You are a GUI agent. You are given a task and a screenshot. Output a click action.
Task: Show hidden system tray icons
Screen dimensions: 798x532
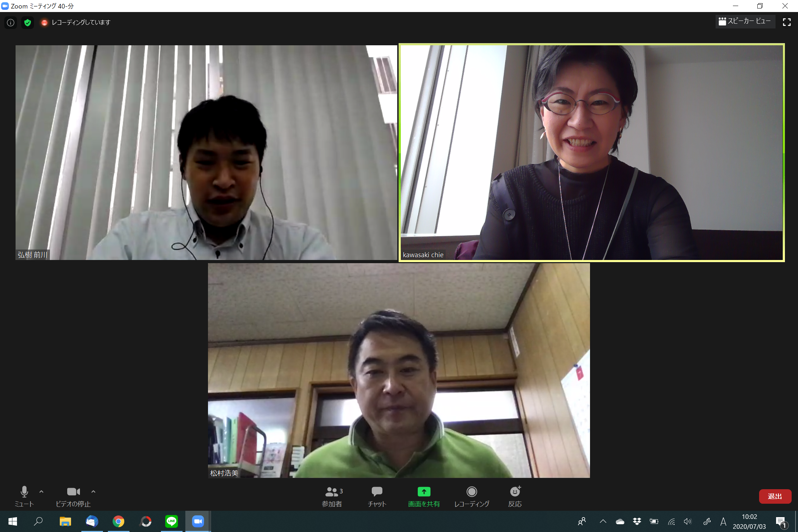[603, 521]
